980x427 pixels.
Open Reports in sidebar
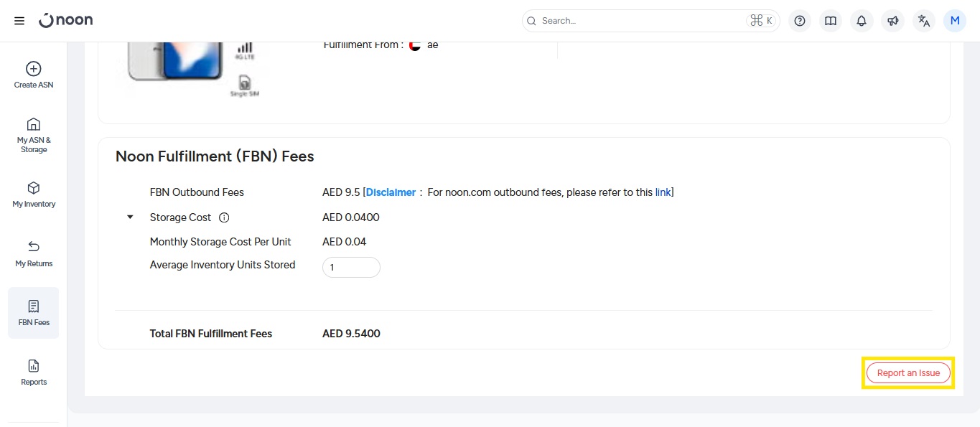click(x=34, y=372)
